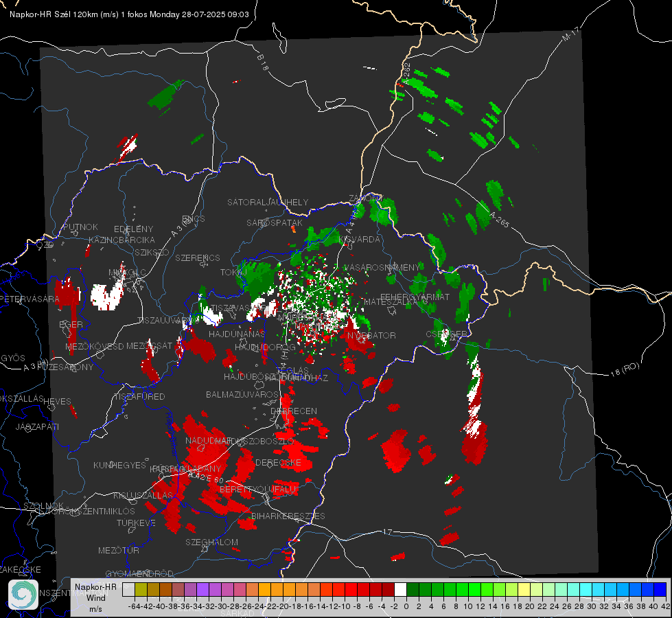Click the EDELÉNY city label

[x=133, y=229]
